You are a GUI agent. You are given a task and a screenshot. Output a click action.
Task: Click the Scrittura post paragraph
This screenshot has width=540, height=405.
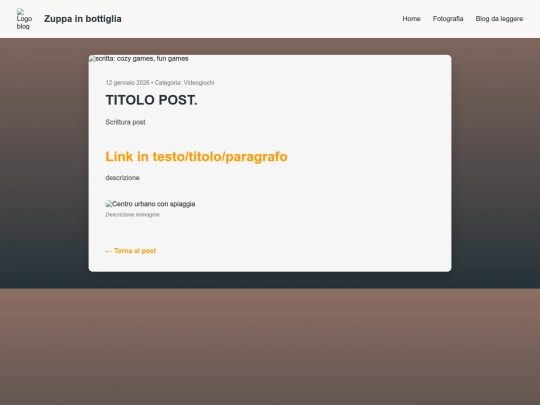[x=125, y=122]
